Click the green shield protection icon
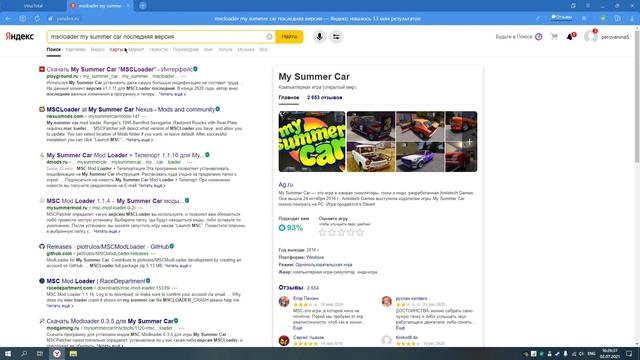Screen dimensions: 640x360 [x=603, y=18]
